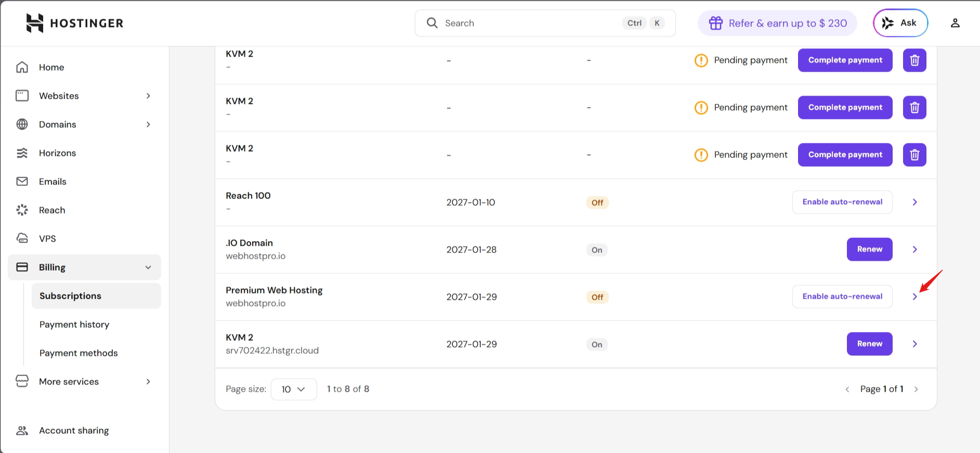
Task: Click the Off badge for Reach 100
Action: tap(597, 203)
